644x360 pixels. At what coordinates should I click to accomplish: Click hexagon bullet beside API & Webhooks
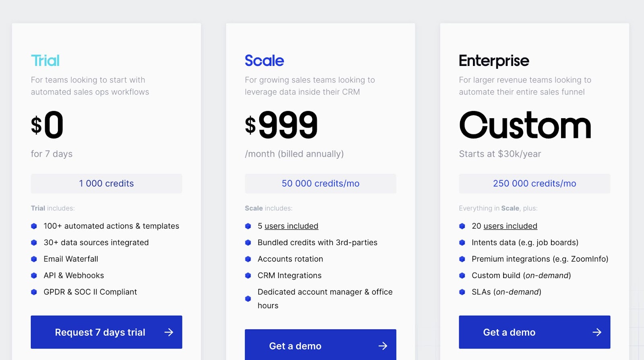click(x=34, y=276)
